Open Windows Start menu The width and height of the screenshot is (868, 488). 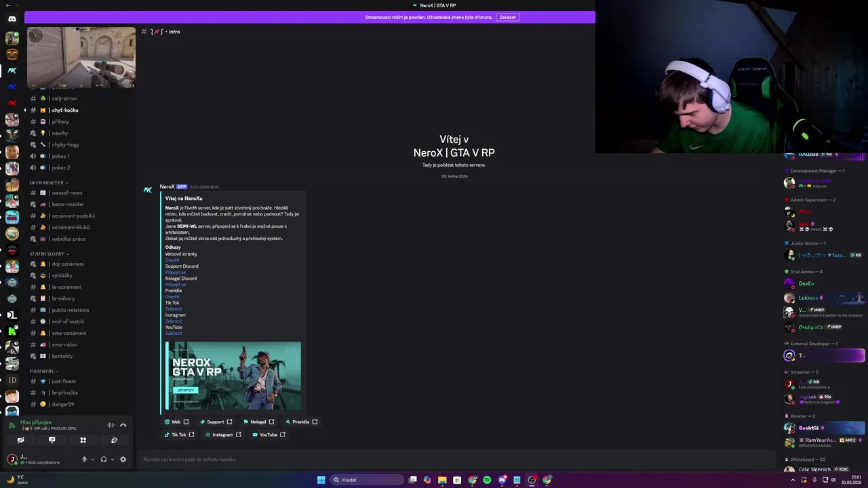[321, 480]
